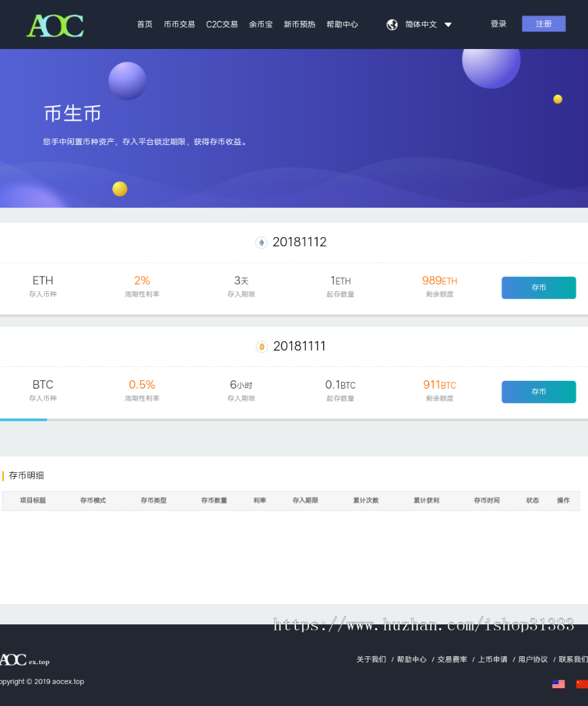Click the teal progress bar below BTC row

tap(24, 420)
